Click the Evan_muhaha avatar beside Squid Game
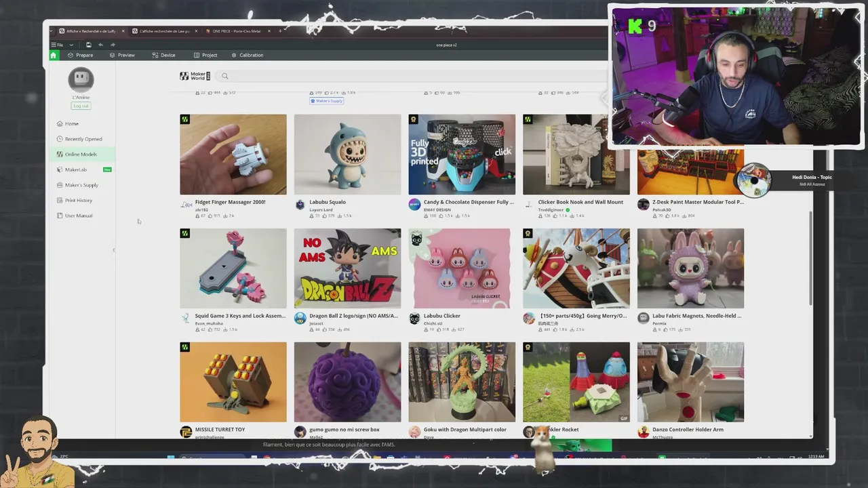Viewport: 868px width, 488px height. [186, 319]
